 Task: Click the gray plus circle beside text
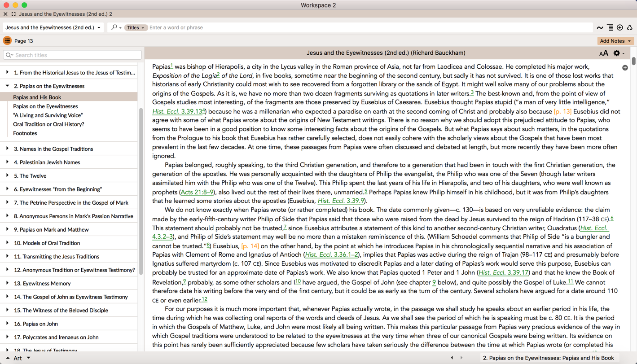click(625, 68)
